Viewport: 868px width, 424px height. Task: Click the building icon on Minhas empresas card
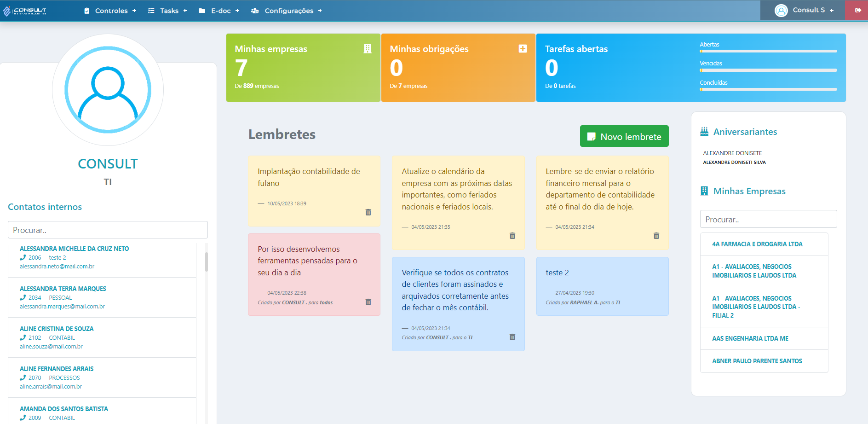(x=367, y=49)
